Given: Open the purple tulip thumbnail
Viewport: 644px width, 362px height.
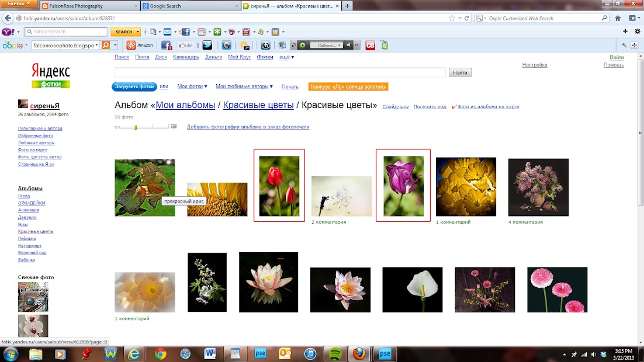Looking at the screenshot, I should pos(403,186).
